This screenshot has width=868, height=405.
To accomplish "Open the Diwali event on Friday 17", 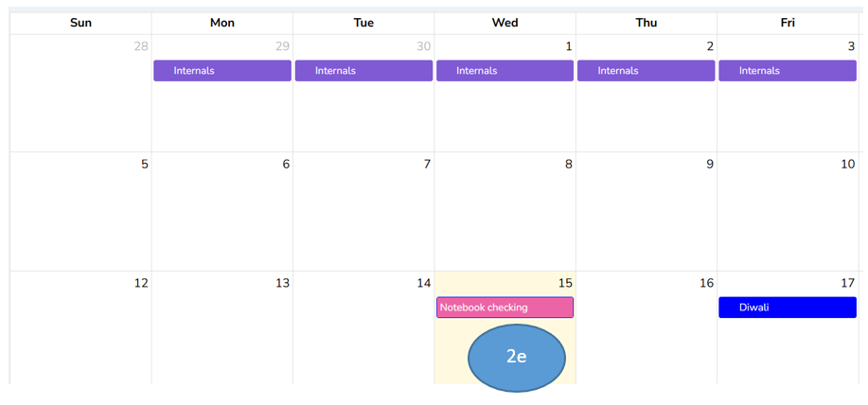I will [787, 308].
